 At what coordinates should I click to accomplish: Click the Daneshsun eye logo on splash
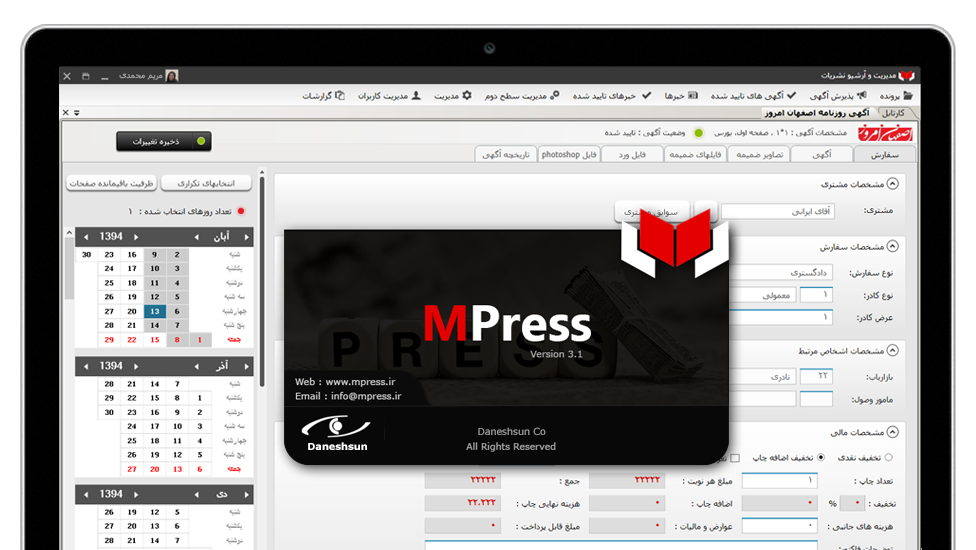pos(336,427)
